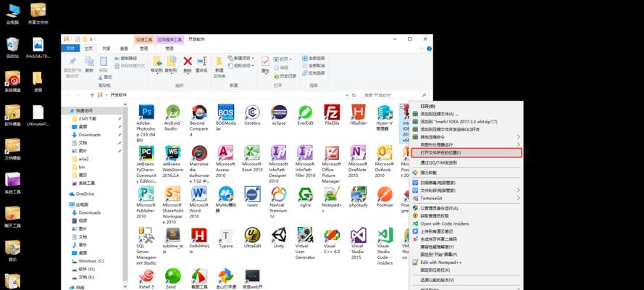
Task: Select the Navicat Premium 12 icon
Action: (279, 194)
